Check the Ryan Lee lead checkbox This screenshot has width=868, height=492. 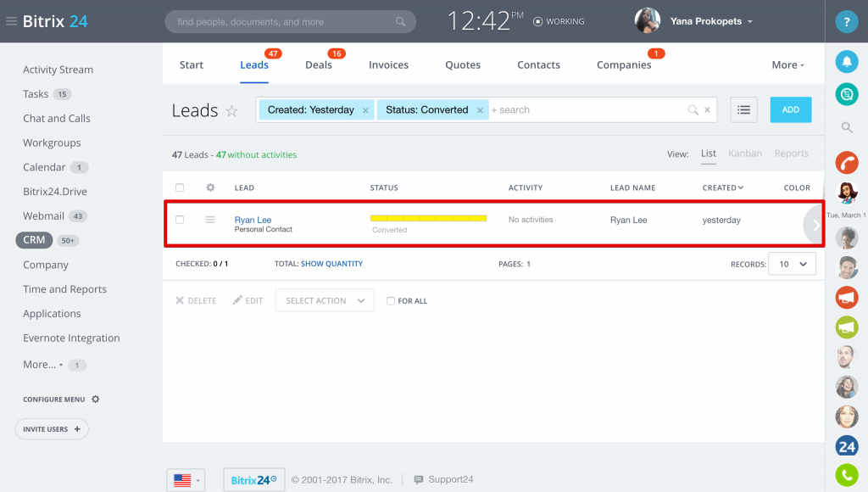(180, 220)
